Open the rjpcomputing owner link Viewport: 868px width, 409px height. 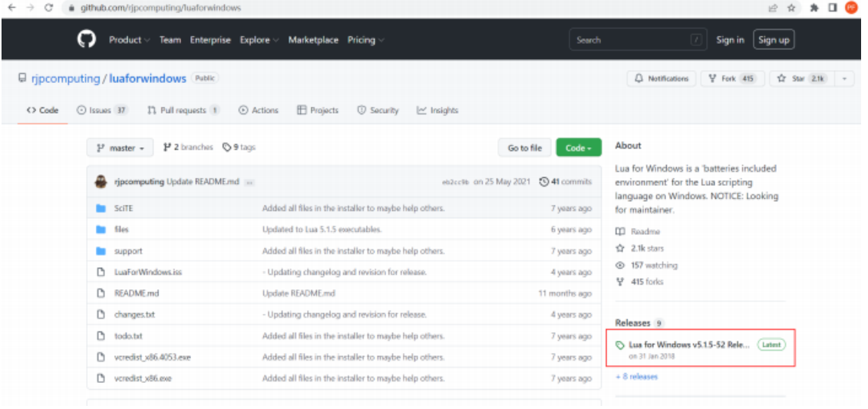64,78
